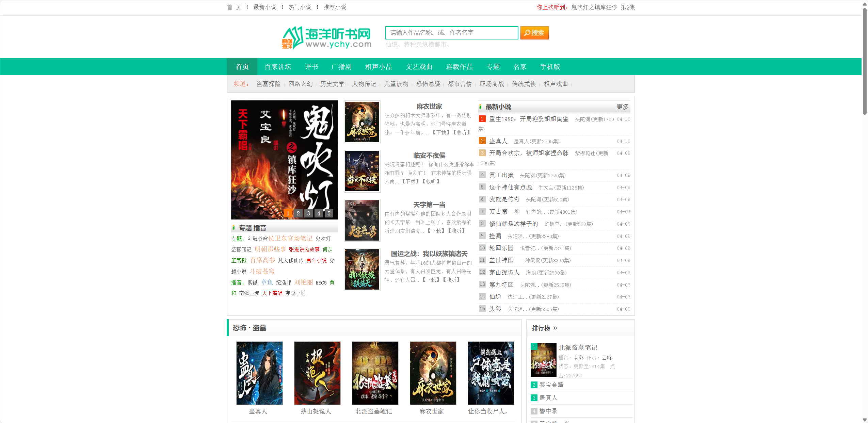Expand the 排行榜 double-arrow link
Image resolution: width=868 pixels, height=423 pixels.
[555, 328]
